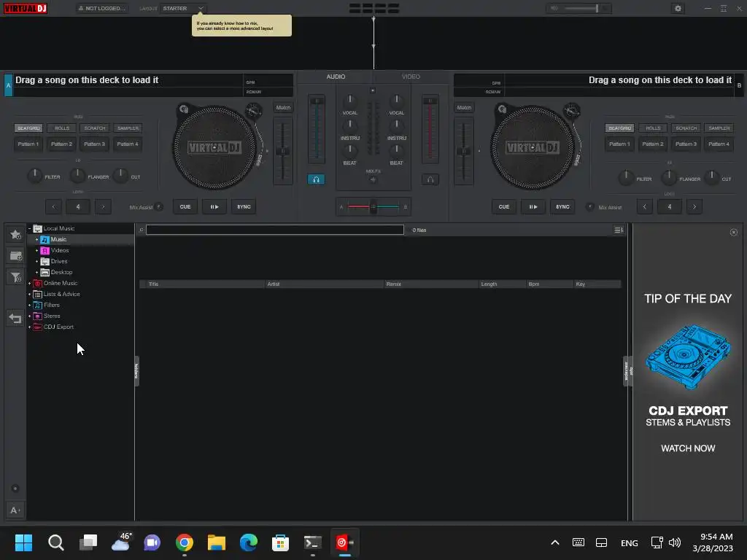Increase loop length on deck B
The width and height of the screenshot is (747, 560).
(x=694, y=206)
